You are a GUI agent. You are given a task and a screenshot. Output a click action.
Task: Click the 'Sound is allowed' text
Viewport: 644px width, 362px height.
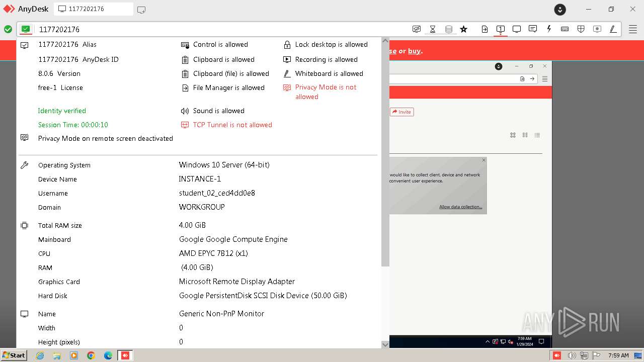tap(219, 111)
